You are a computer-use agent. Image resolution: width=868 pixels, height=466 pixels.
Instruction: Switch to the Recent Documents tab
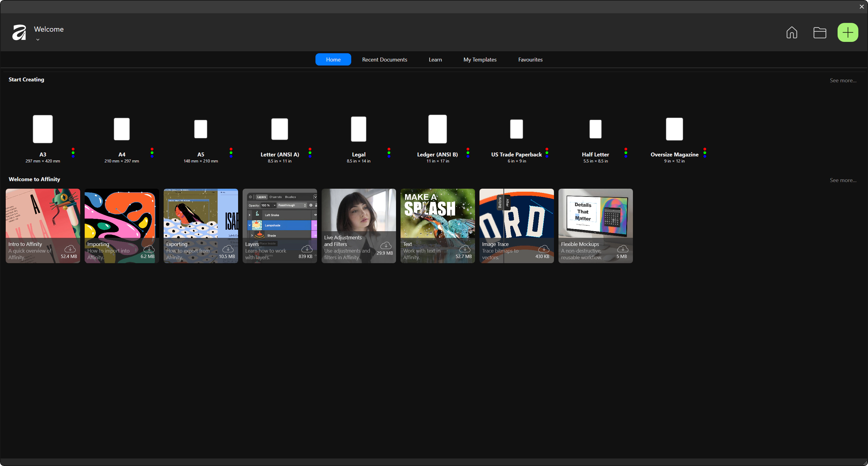tap(385, 60)
